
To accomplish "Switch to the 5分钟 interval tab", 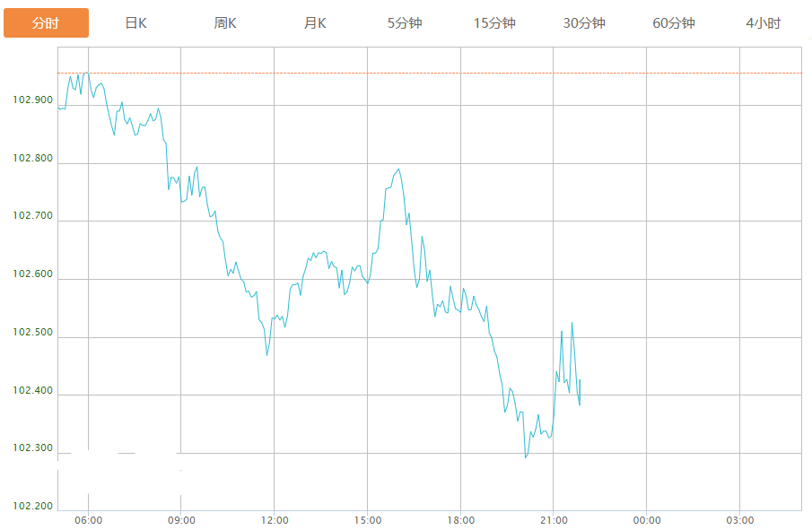I will 405,23.
